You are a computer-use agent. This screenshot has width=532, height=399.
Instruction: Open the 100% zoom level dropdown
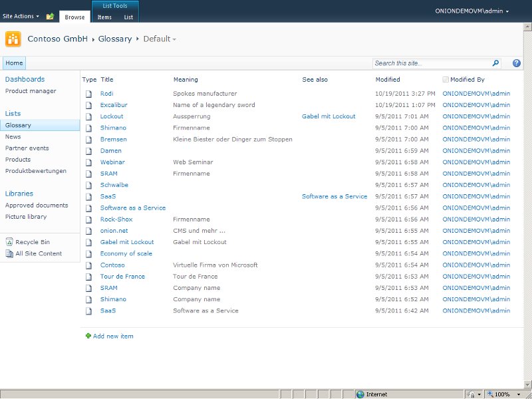coord(505,394)
